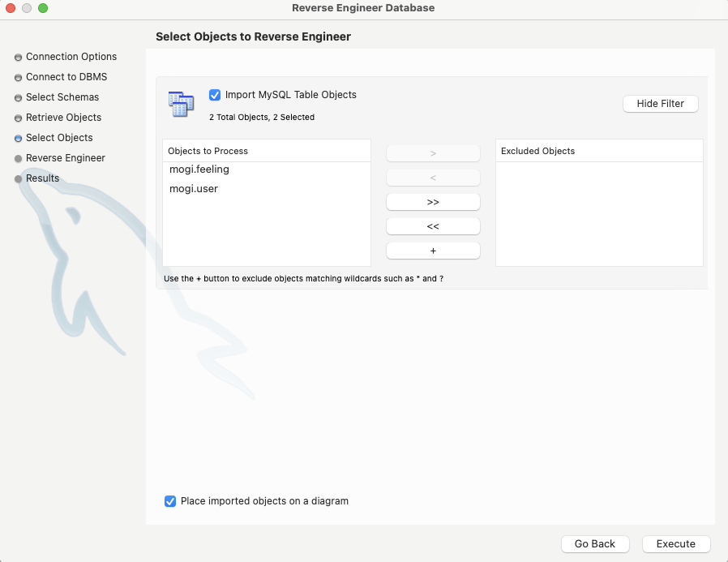Viewport: 728px width, 562px height.
Task: Select the Select Objects step
Action: click(x=54, y=138)
